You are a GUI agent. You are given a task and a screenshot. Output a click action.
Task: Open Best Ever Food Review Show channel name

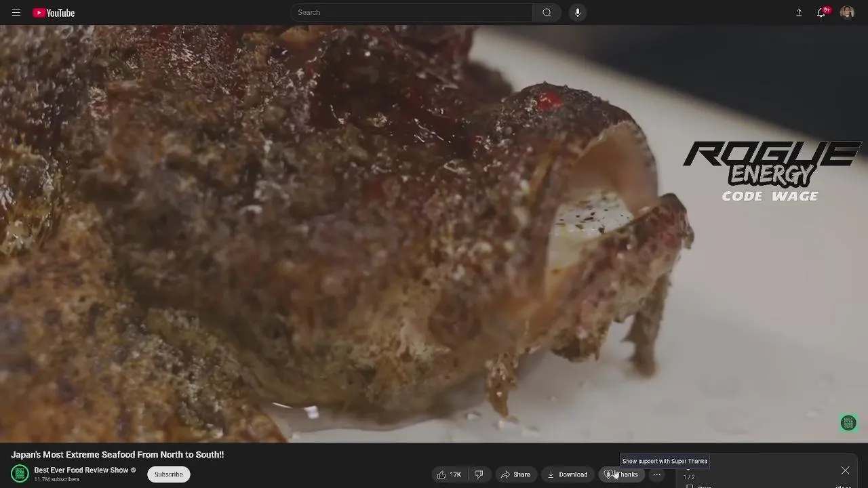coord(81,470)
